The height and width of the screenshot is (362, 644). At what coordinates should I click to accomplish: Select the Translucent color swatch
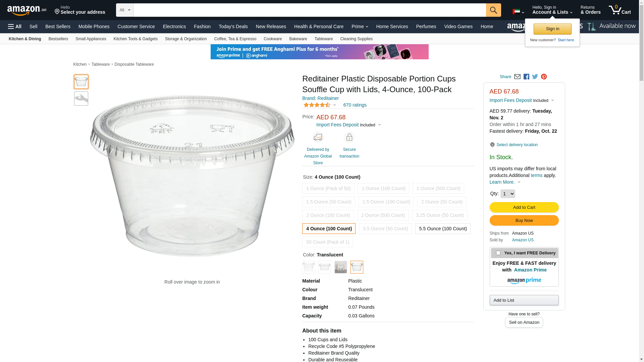(x=357, y=267)
